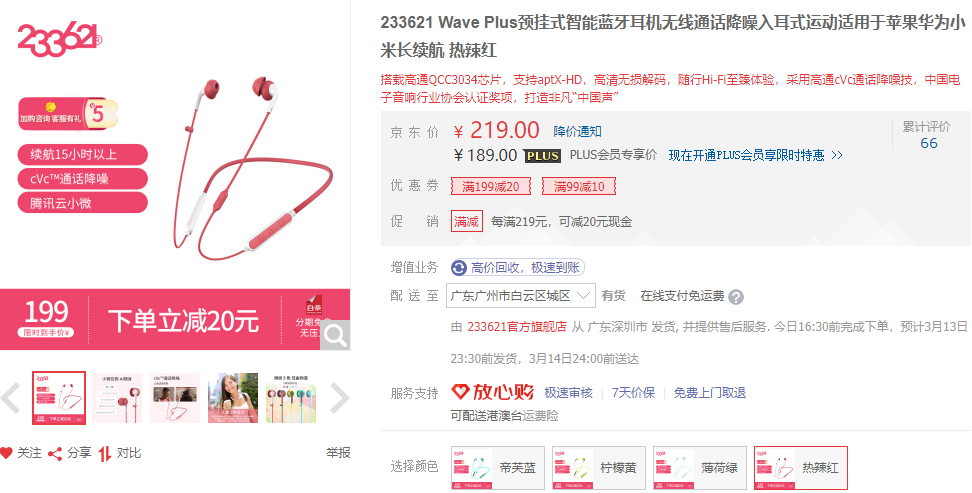Open the 233621官方旗舰店 store link

[x=517, y=327]
